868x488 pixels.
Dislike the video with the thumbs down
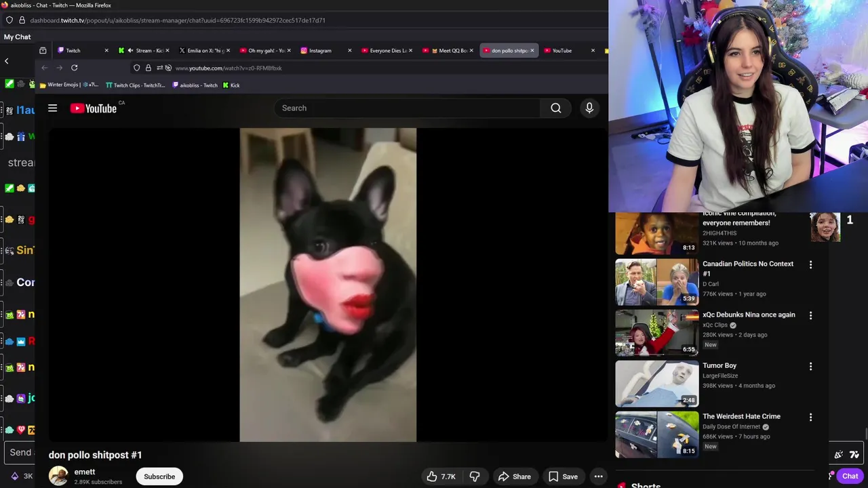click(x=475, y=476)
